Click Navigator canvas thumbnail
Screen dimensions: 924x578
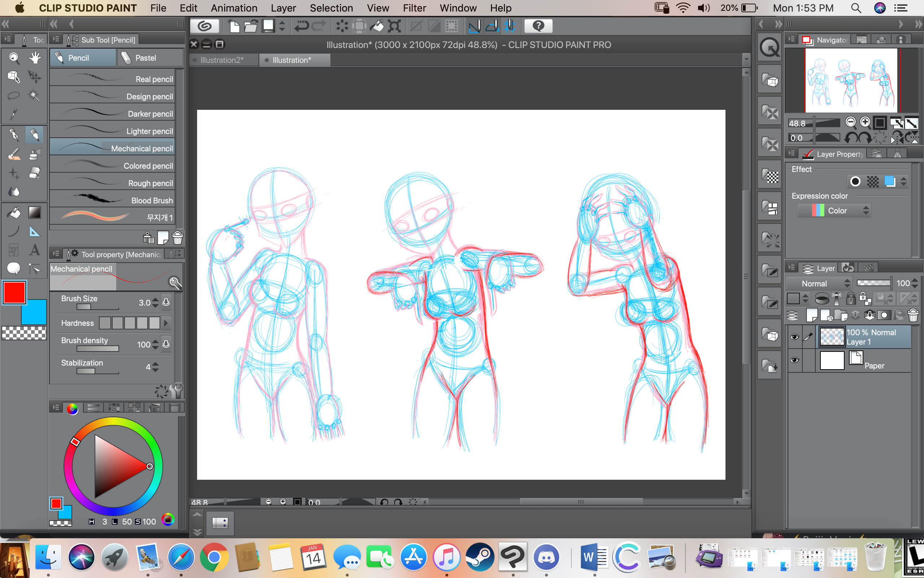coord(851,80)
